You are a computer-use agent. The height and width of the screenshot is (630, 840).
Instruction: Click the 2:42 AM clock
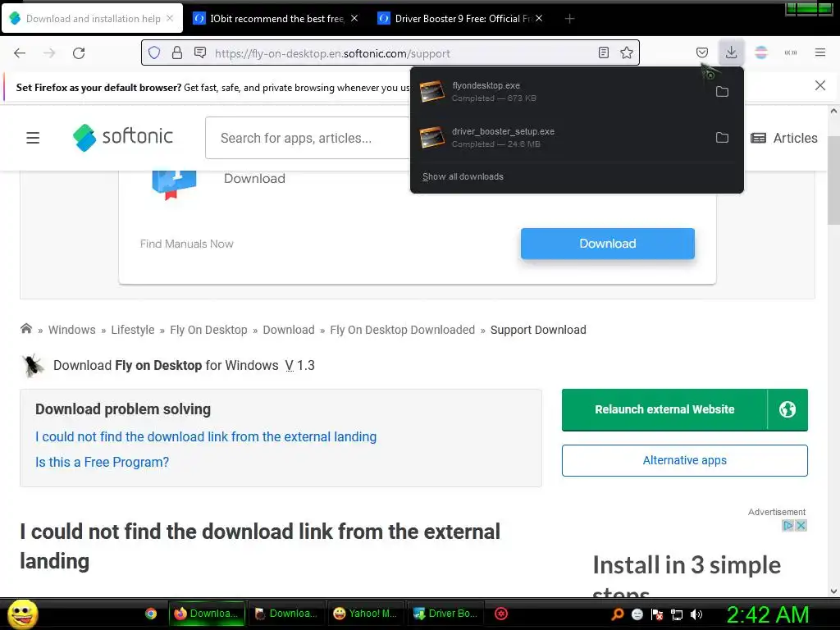point(768,614)
